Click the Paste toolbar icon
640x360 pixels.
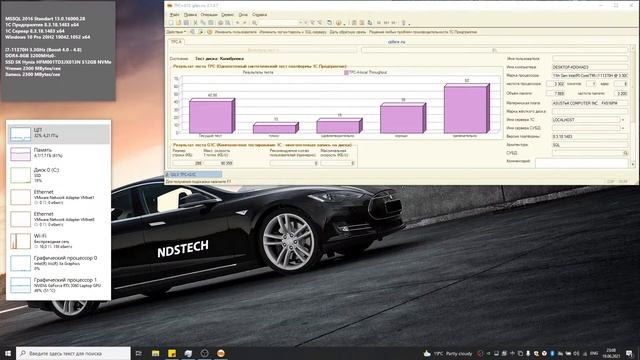(x=211, y=23)
